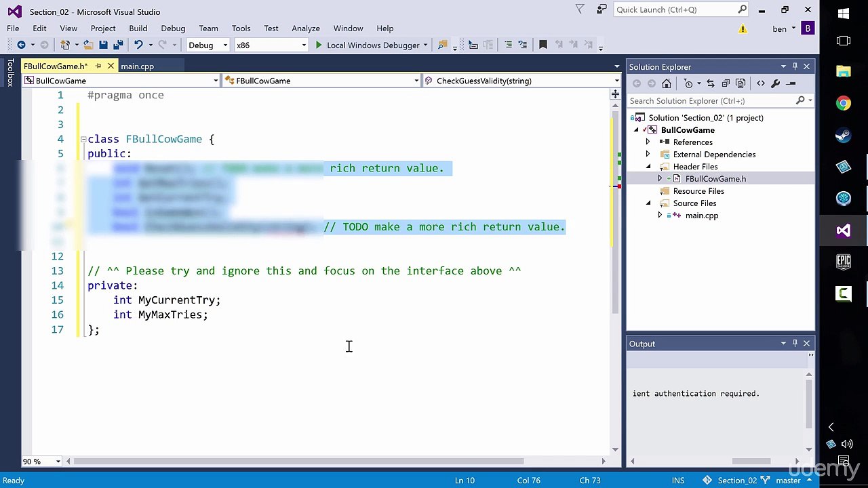
Task: Open the File menu
Action: point(13,28)
